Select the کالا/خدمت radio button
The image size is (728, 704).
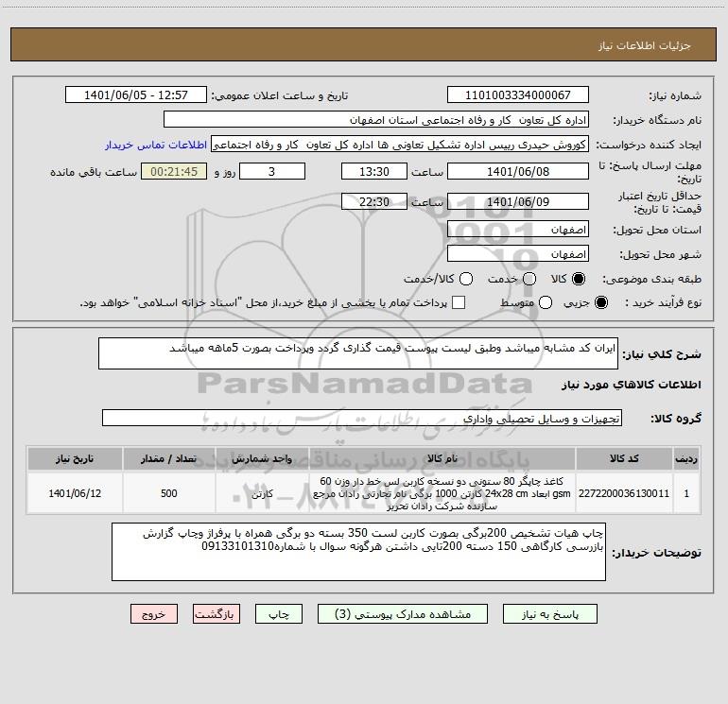click(x=466, y=279)
